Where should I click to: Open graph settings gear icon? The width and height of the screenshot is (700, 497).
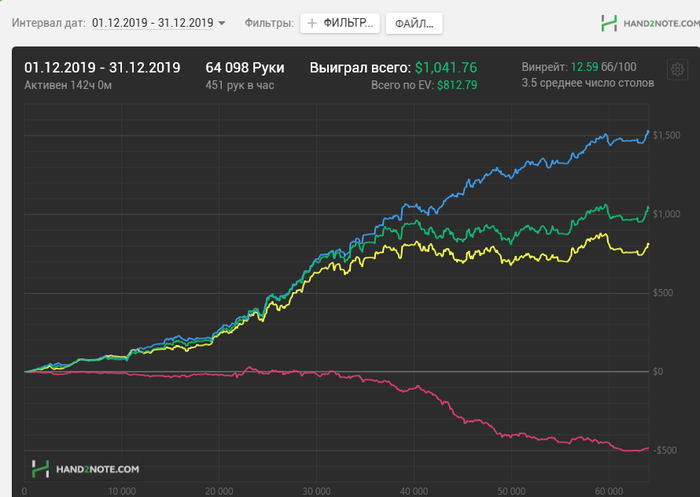pos(677,70)
